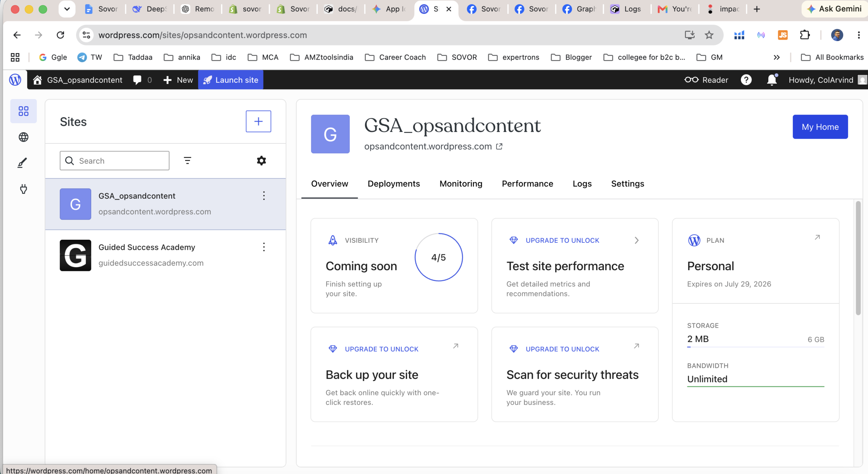Open a new browser tab
This screenshot has width=868, height=474.
[756, 9]
